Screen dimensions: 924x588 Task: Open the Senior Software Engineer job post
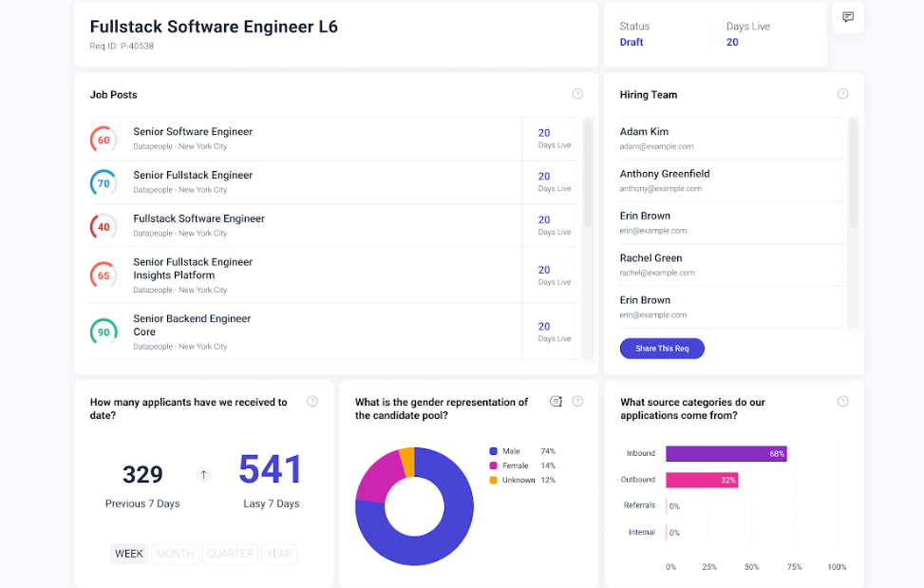pos(193,132)
